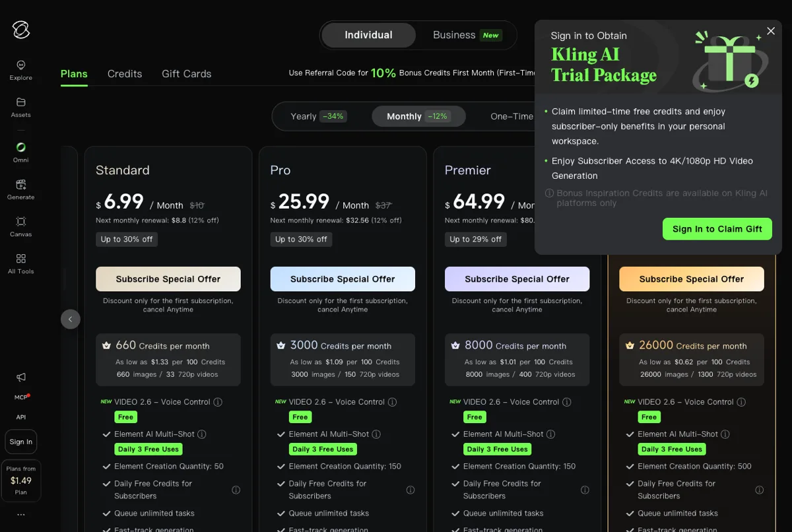Click info icon next to Premier VIDEO 2.6

pos(566,402)
